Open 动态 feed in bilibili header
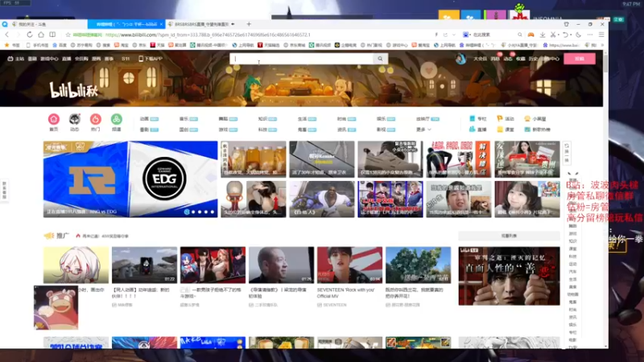 [508, 59]
